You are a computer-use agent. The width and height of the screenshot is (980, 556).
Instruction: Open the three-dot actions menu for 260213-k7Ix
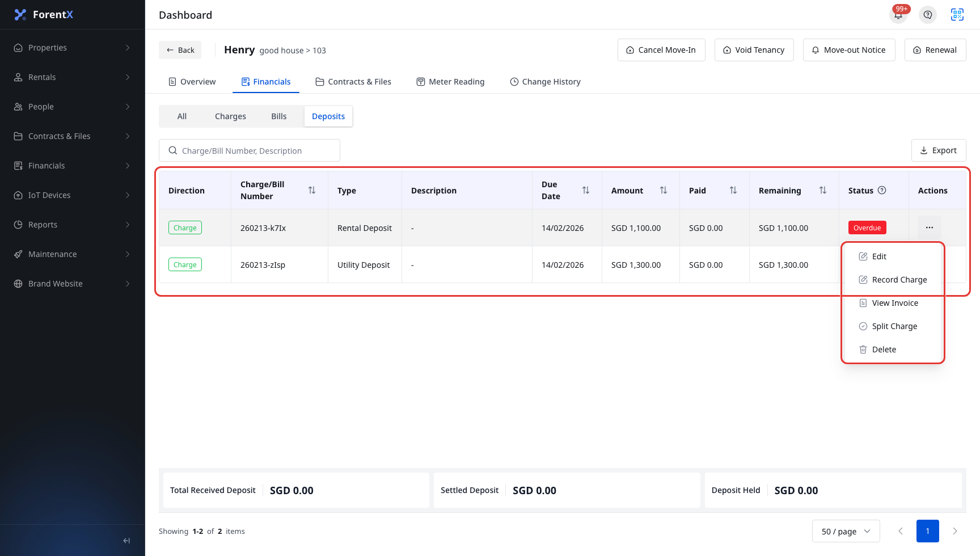[x=930, y=228]
